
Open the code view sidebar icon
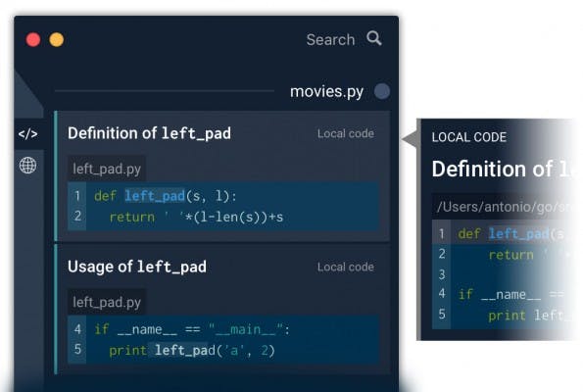tap(27, 134)
